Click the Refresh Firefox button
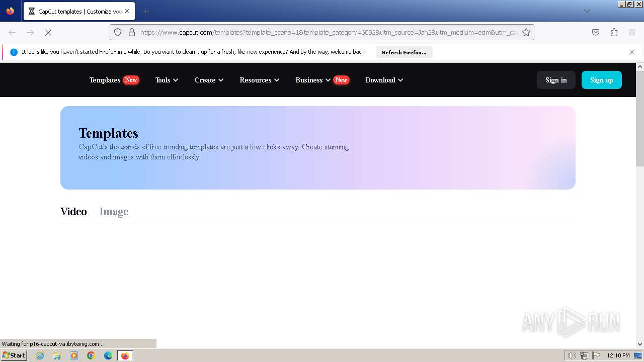 point(404,52)
